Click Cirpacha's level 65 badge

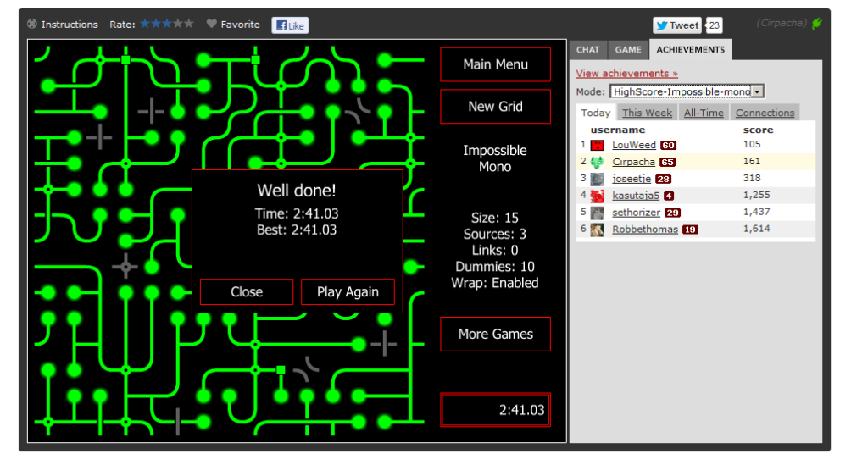click(667, 163)
